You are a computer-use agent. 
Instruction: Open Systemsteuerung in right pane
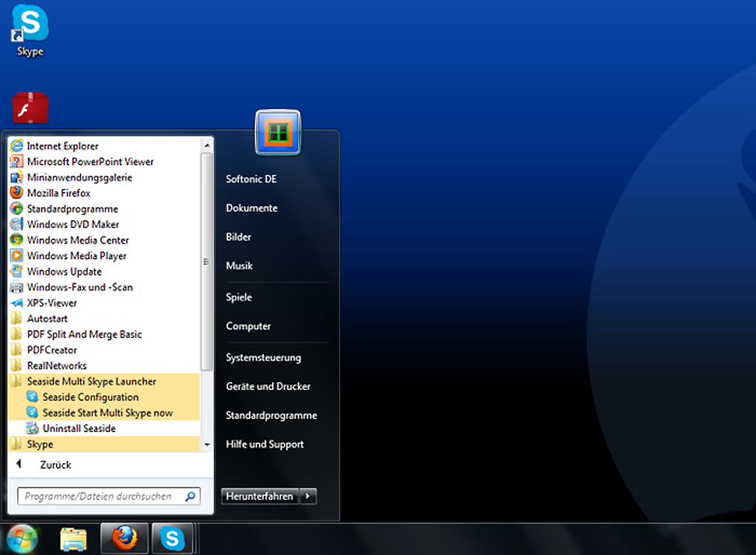[263, 357]
